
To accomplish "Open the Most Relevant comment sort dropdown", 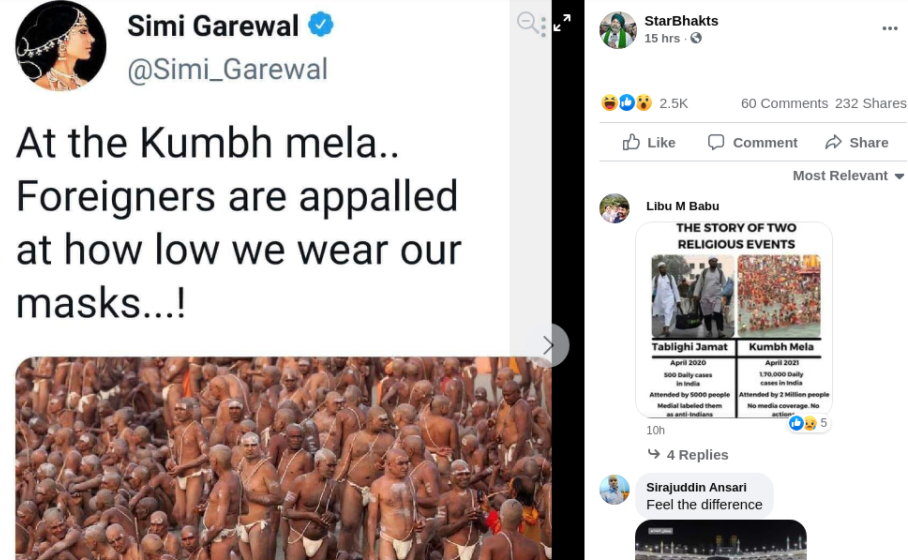I will pyautogui.click(x=848, y=175).
